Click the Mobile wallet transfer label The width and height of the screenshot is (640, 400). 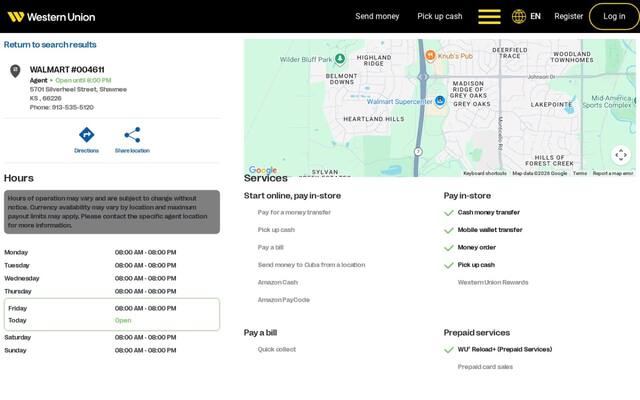[490, 230]
